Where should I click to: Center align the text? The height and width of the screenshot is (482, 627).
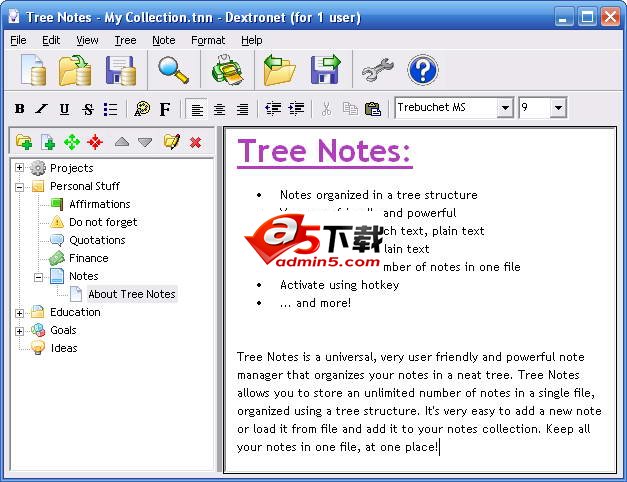coord(219,108)
